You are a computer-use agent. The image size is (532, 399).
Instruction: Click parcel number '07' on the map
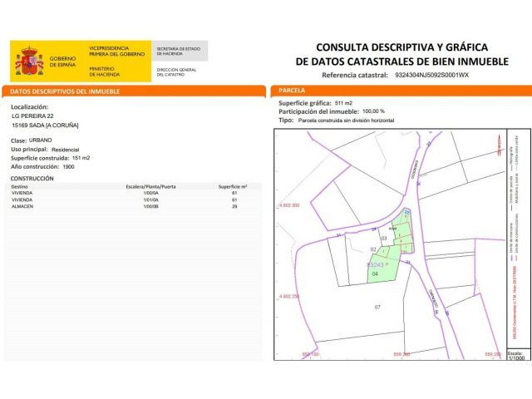click(377, 307)
